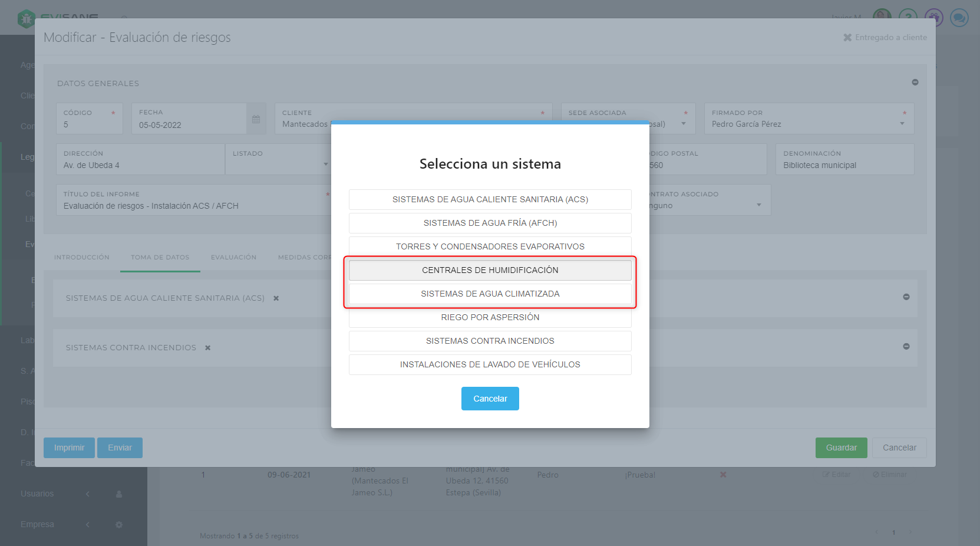The width and height of the screenshot is (980, 546).
Task: Choose Sistemas de Agua Climatizada option
Action: (490, 294)
